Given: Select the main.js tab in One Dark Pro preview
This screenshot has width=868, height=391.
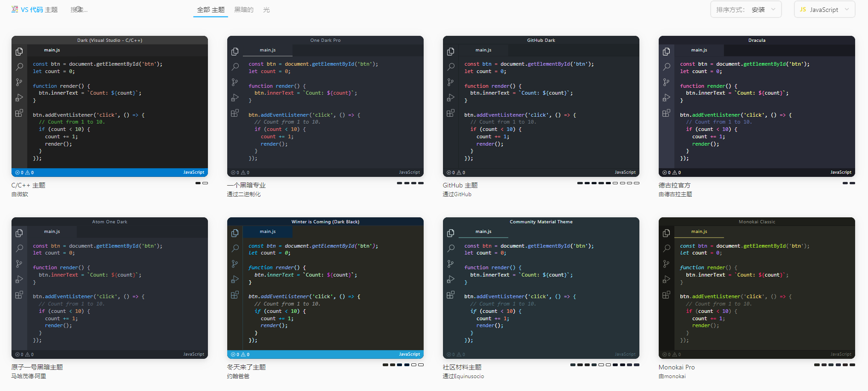Looking at the screenshot, I should point(268,50).
